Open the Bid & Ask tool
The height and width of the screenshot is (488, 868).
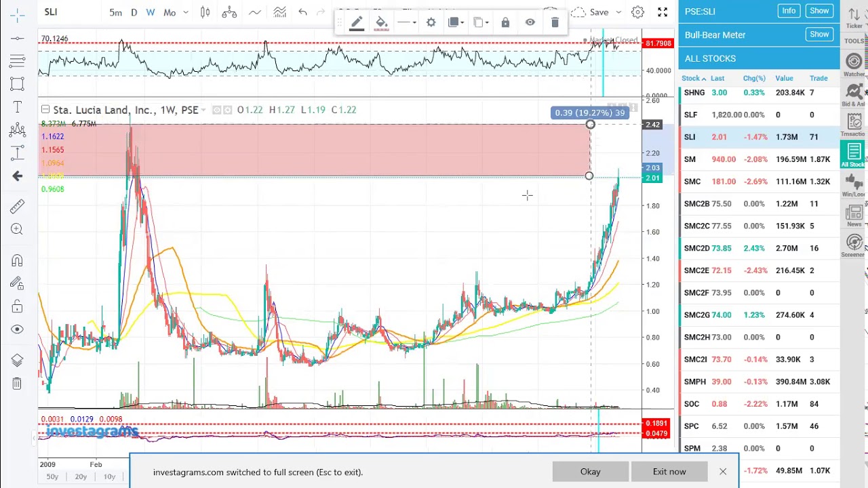[854, 95]
